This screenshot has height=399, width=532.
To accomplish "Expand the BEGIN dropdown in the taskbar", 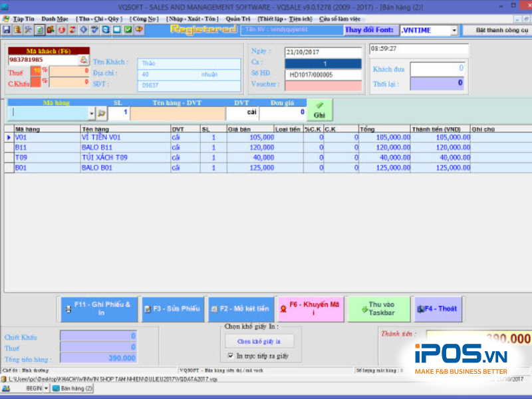I will point(46,388).
